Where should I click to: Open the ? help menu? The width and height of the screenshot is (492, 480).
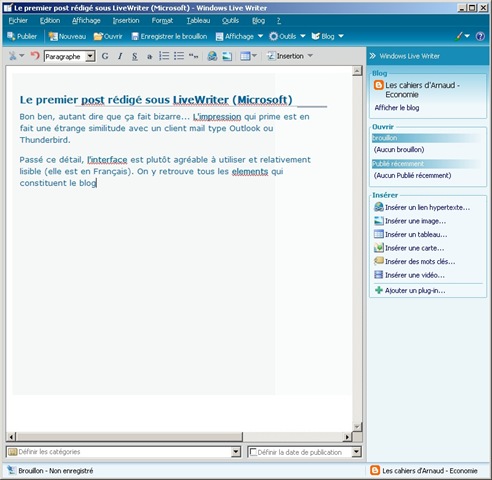[x=279, y=21]
